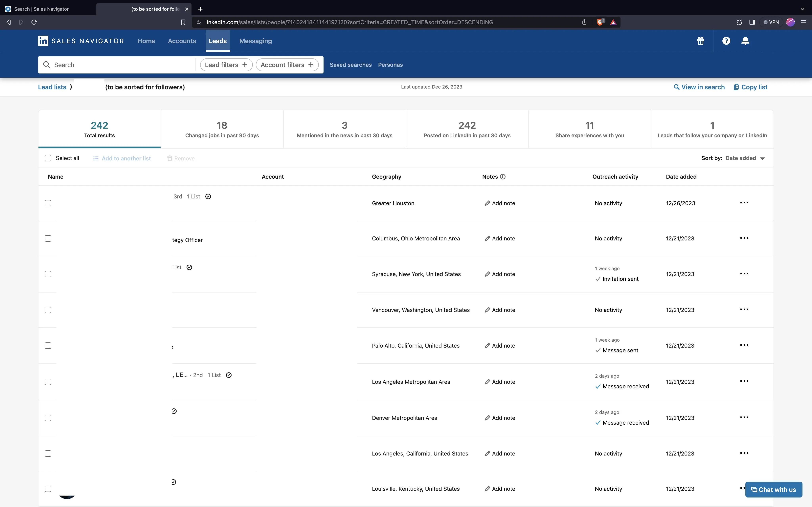This screenshot has height=507, width=812.
Task: Click the Notes info icon
Action: click(503, 177)
